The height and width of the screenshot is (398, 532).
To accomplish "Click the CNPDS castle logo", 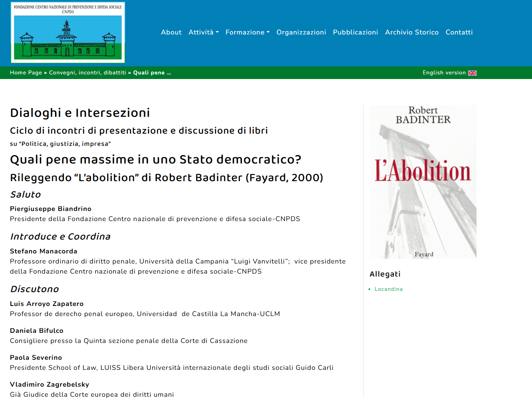I will pyautogui.click(x=68, y=32).
